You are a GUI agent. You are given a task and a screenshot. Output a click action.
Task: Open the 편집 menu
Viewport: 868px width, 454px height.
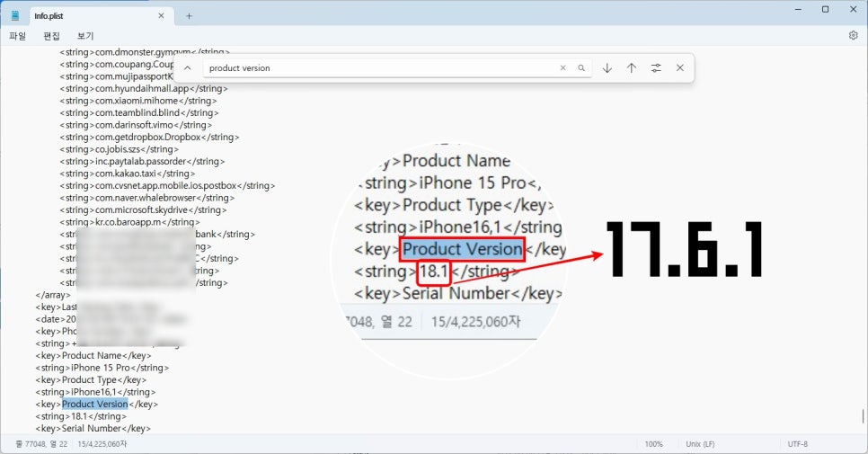(51, 36)
